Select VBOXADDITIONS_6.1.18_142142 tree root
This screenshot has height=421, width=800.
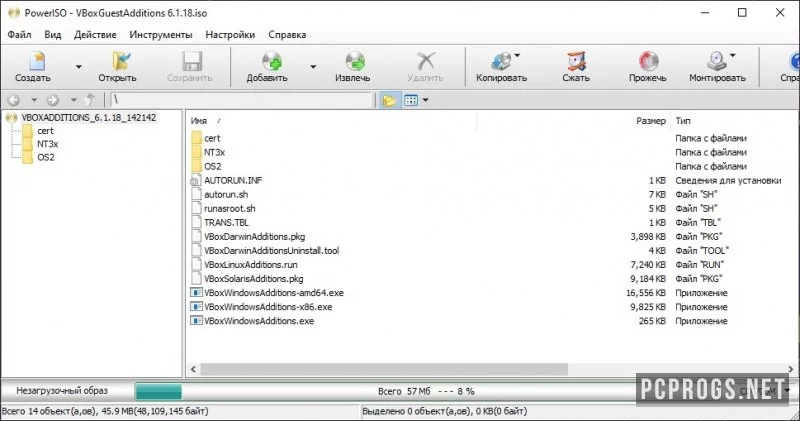point(88,117)
